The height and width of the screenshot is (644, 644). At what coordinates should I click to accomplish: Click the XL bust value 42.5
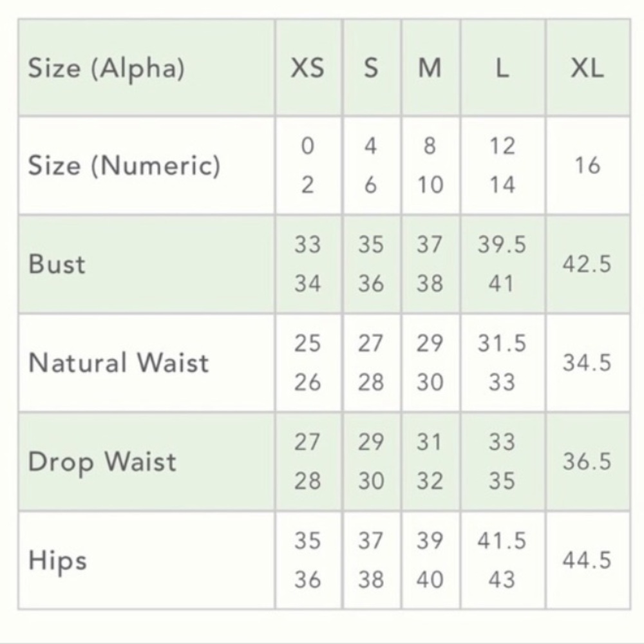(x=588, y=264)
